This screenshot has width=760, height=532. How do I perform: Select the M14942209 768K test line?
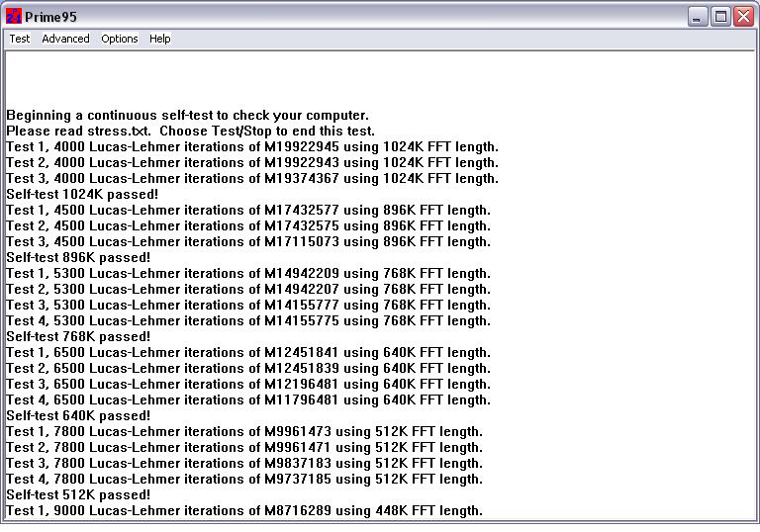pos(248,274)
